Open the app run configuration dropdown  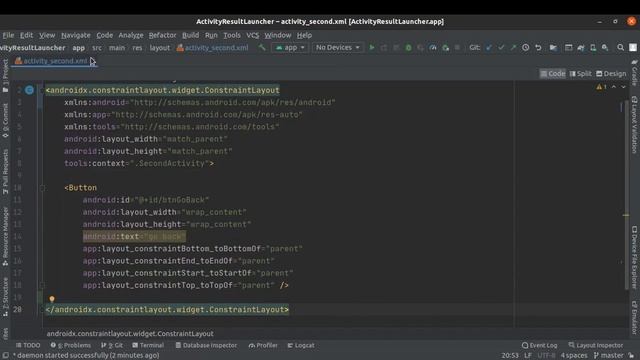pyautogui.click(x=290, y=48)
